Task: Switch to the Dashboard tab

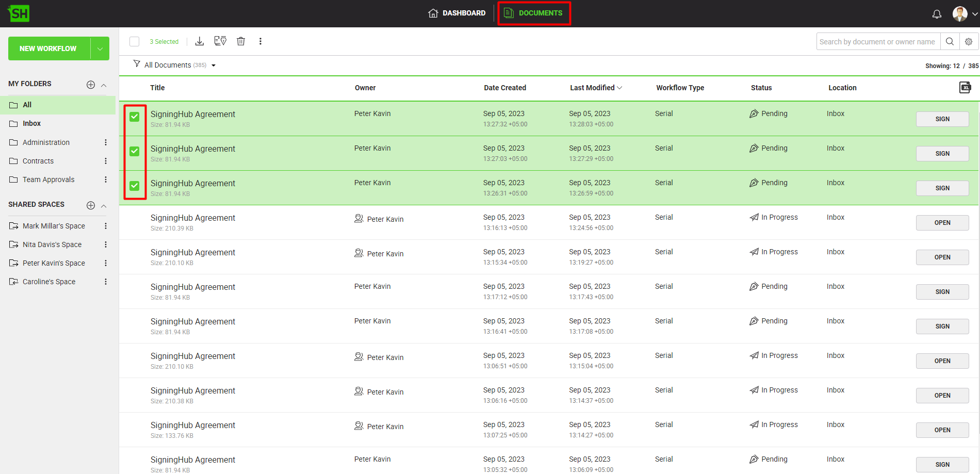Action: click(457, 13)
